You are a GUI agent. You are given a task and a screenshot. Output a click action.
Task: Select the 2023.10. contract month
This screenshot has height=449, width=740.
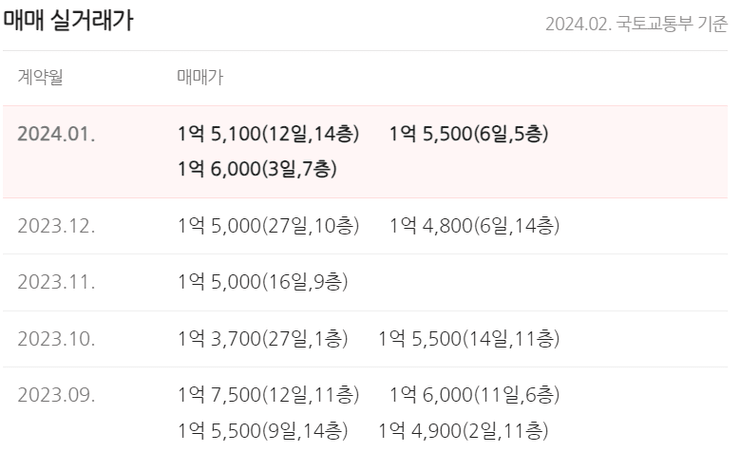click(57, 339)
